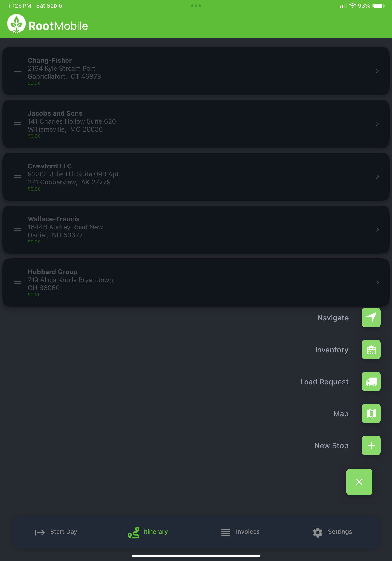Tap the $0.00 total on Wallace-Francis
392x561 pixels.
[35, 242]
